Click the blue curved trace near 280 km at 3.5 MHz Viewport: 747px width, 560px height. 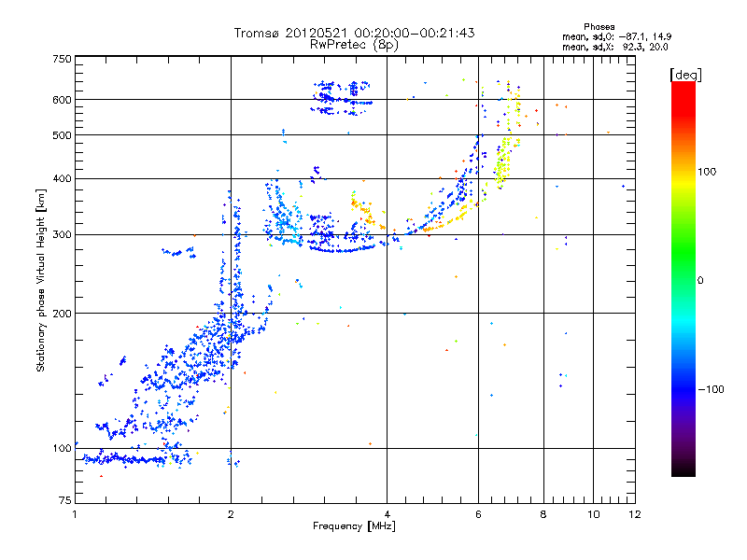(x=341, y=249)
